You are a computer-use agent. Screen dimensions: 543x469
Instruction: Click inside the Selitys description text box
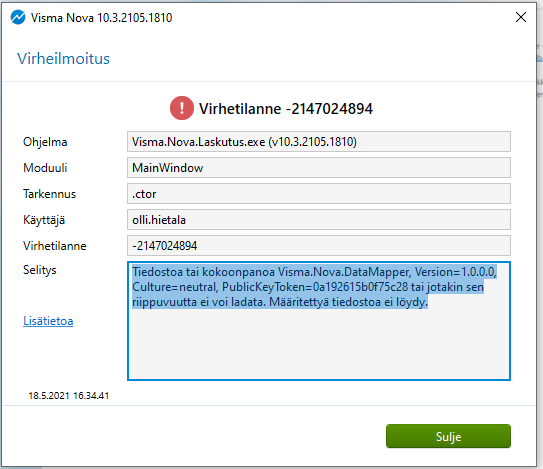point(319,321)
